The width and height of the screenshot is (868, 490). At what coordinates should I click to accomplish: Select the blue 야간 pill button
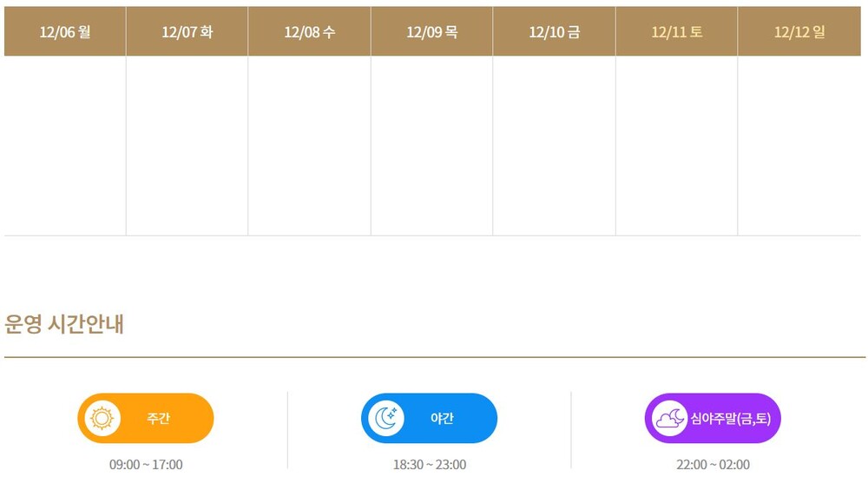pyautogui.click(x=429, y=418)
